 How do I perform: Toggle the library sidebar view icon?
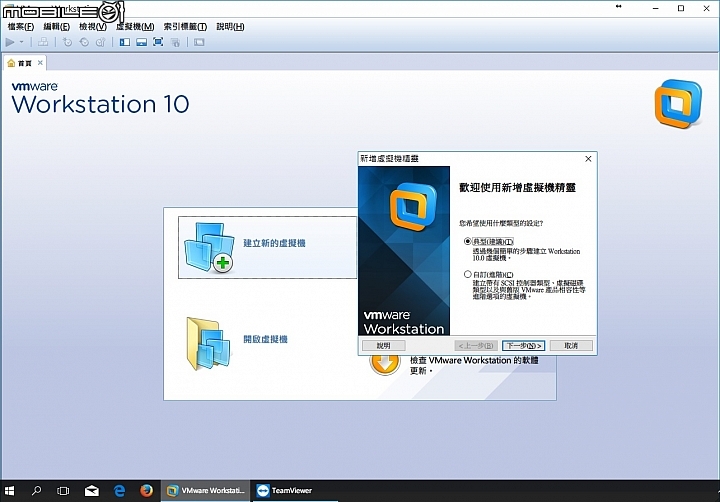click(x=124, y=42)
